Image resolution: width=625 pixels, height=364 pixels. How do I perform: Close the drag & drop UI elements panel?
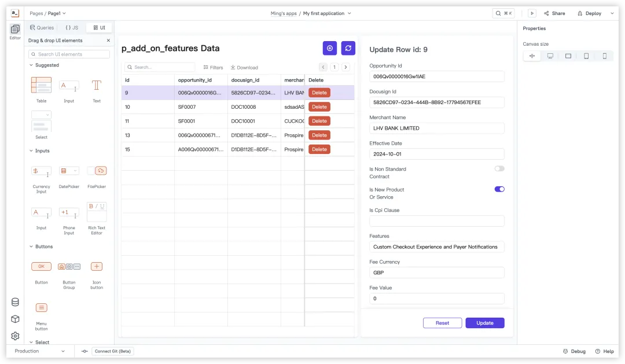point(108,41)
